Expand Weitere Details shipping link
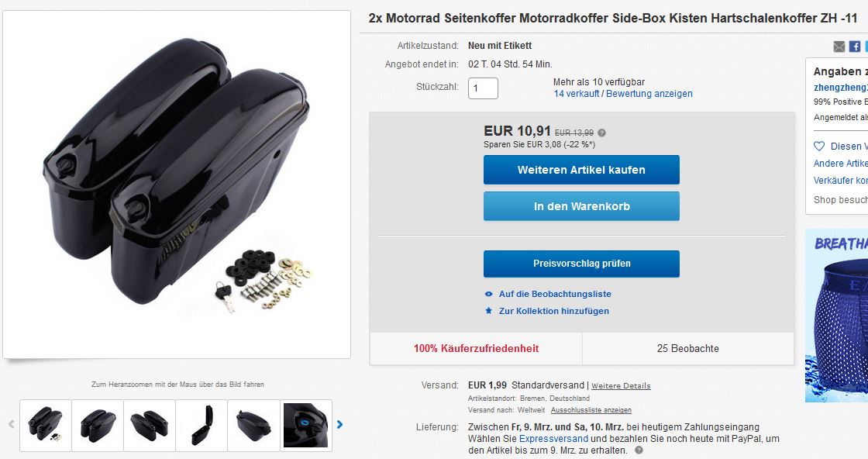The width and height of the screenshot is (868, 459). point(621,386)
